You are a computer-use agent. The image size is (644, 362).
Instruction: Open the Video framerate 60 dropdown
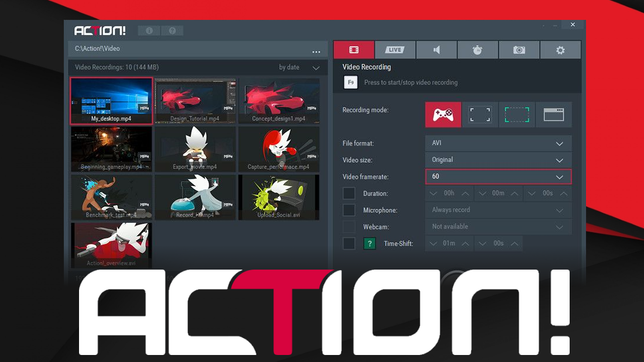(x=498, y=177)
